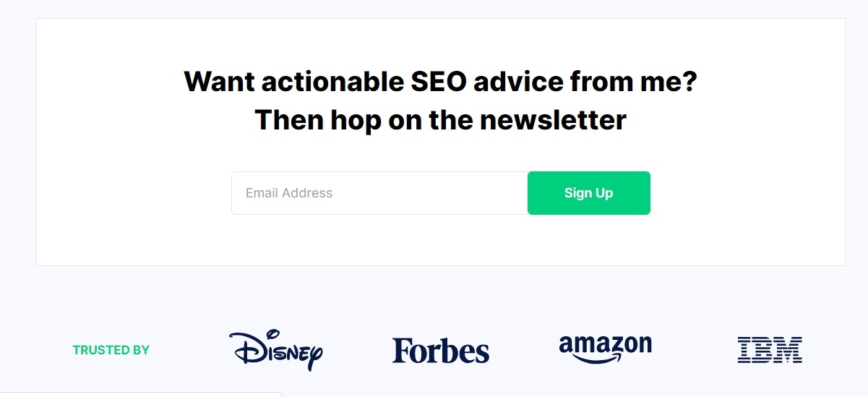
Task: Click the word actionable in the heading
Action: coord(325,82)
